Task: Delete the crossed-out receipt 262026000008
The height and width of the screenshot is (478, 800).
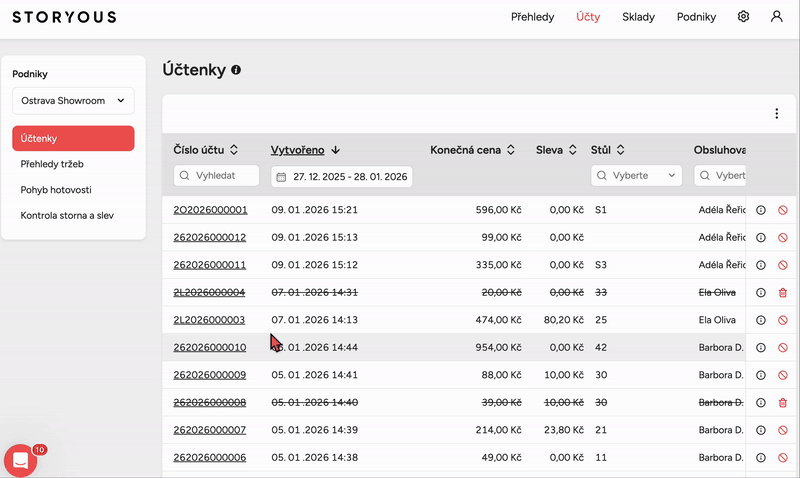Action: point(782,403)
